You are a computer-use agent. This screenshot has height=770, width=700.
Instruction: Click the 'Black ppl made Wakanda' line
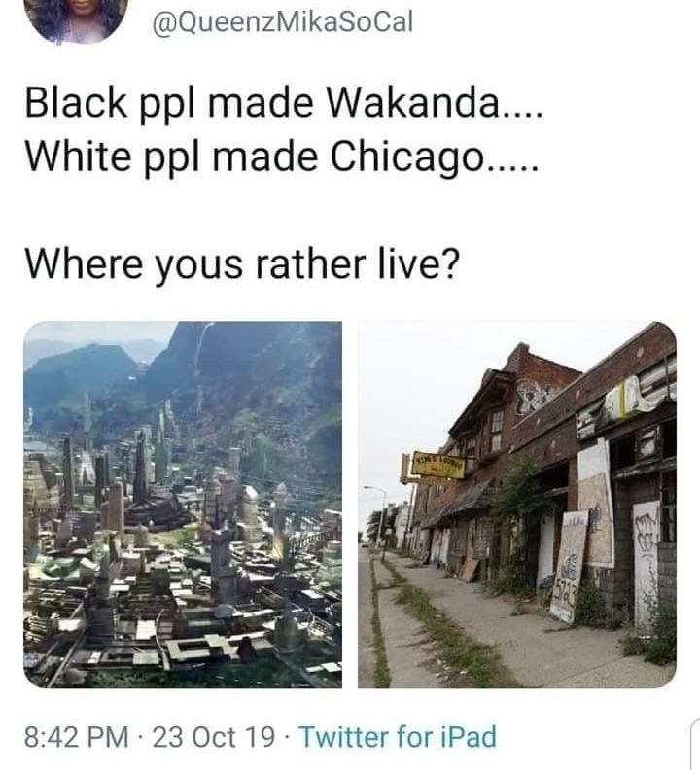click(284, 104)
